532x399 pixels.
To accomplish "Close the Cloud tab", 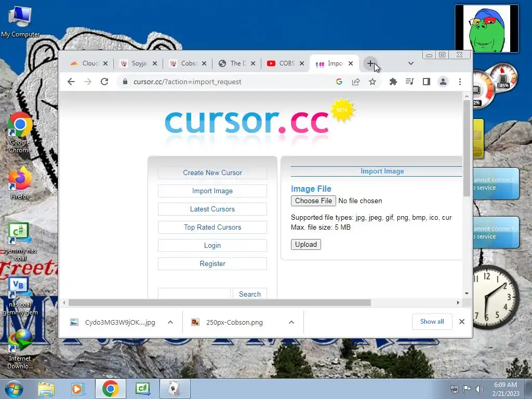I will 105,63.
